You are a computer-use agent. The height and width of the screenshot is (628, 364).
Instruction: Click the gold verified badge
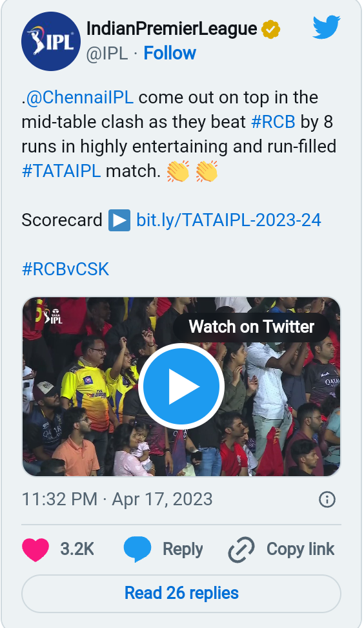271,30
